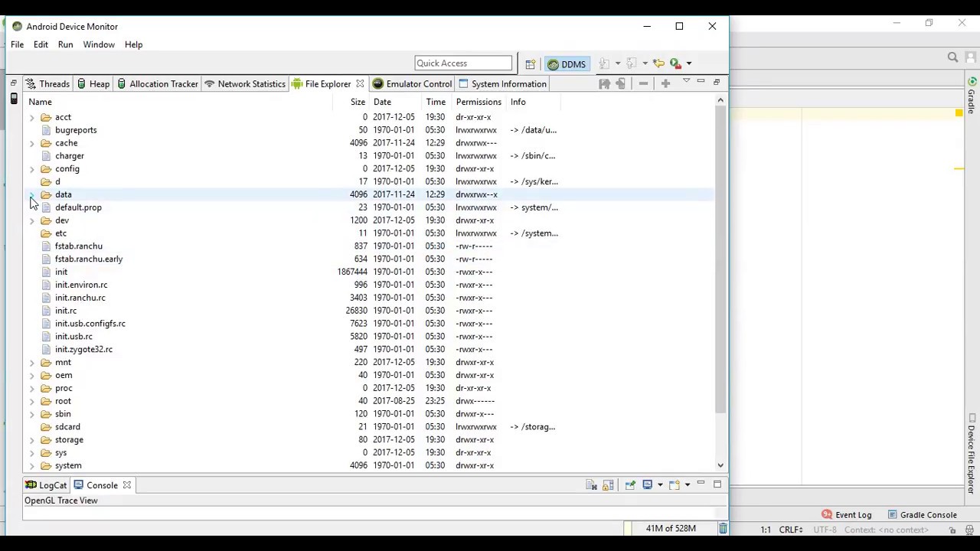The height and width of the screenshot is (551, 980).
Task: Close the Console tab
Action: point(127,485)
